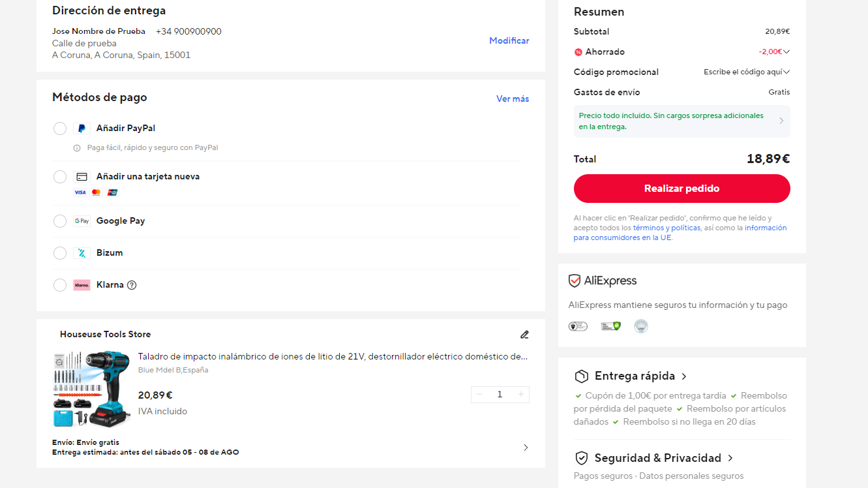Click the Subtotal value 20,89€
Image resolution: width=868 pixels, height=488 pixels.
point(777,31)
